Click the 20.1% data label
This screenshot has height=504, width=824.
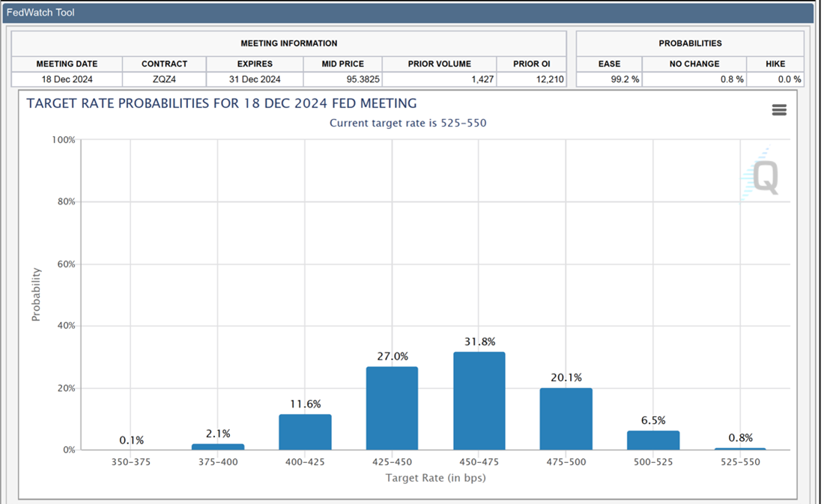566,377
